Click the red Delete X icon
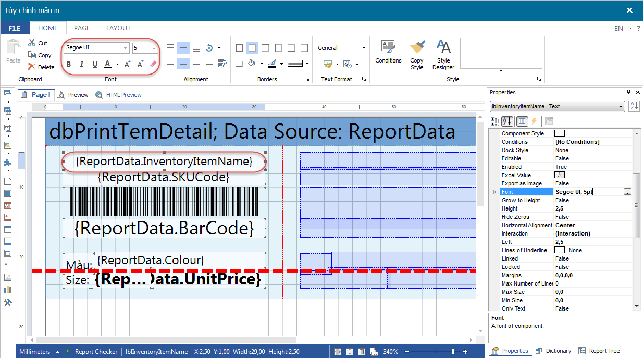 pyautogui.click(x=32, y=67)
